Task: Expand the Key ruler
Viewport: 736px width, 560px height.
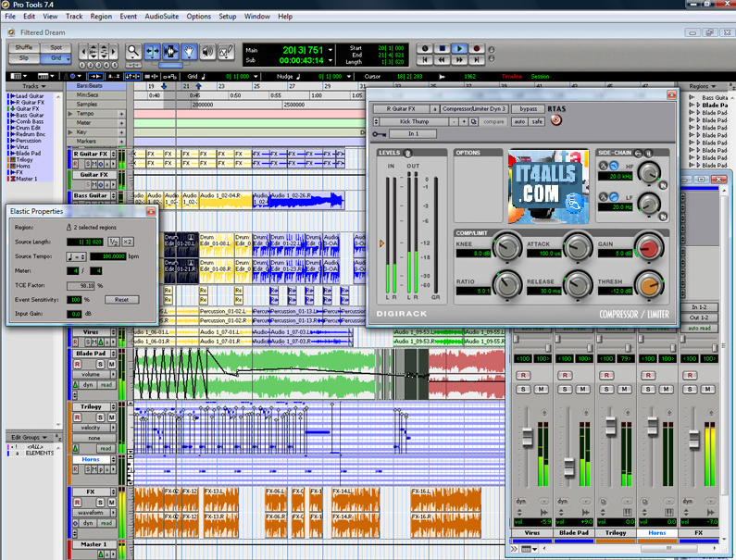Action: click(x=70, y=132)
